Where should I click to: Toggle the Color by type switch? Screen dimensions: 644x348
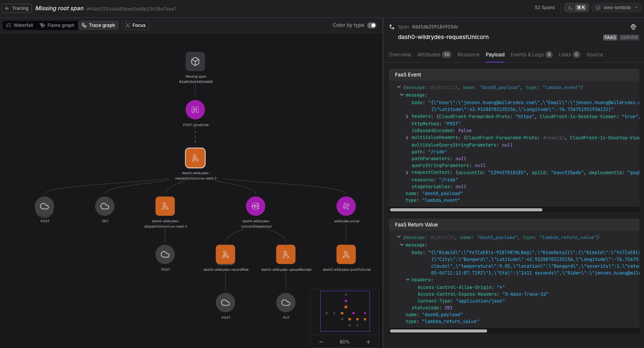(372, 25)
